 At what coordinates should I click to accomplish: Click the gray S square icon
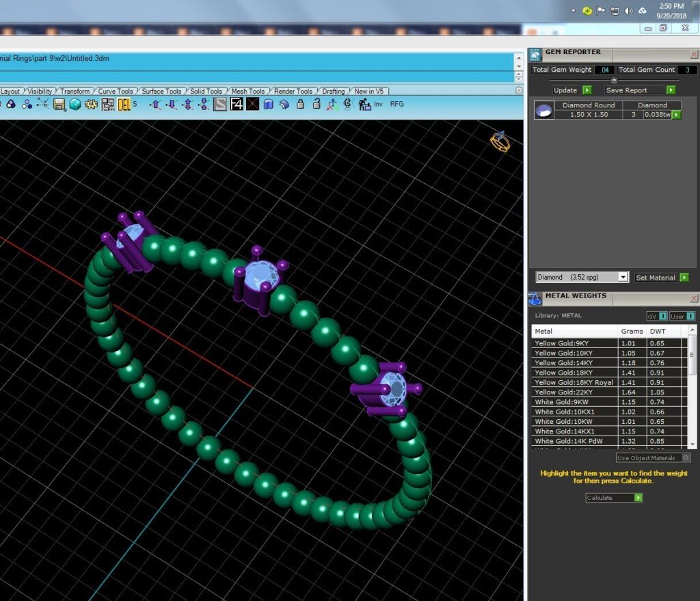point(220,104)
